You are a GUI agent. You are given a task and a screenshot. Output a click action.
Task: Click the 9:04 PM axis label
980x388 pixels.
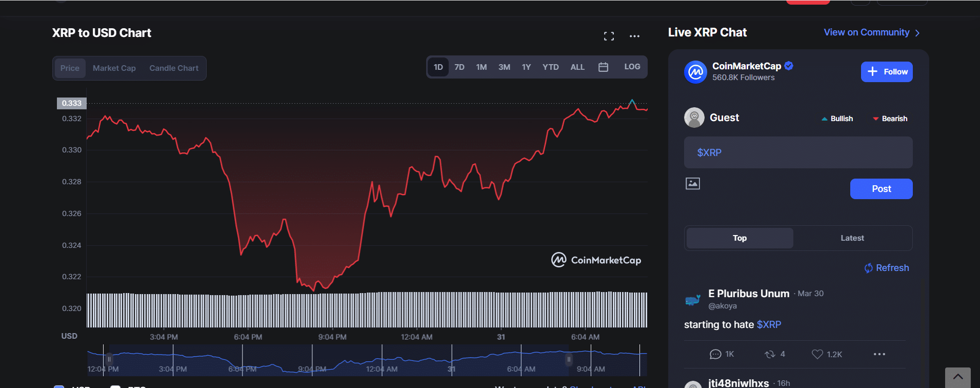click(x=332, y=337)
